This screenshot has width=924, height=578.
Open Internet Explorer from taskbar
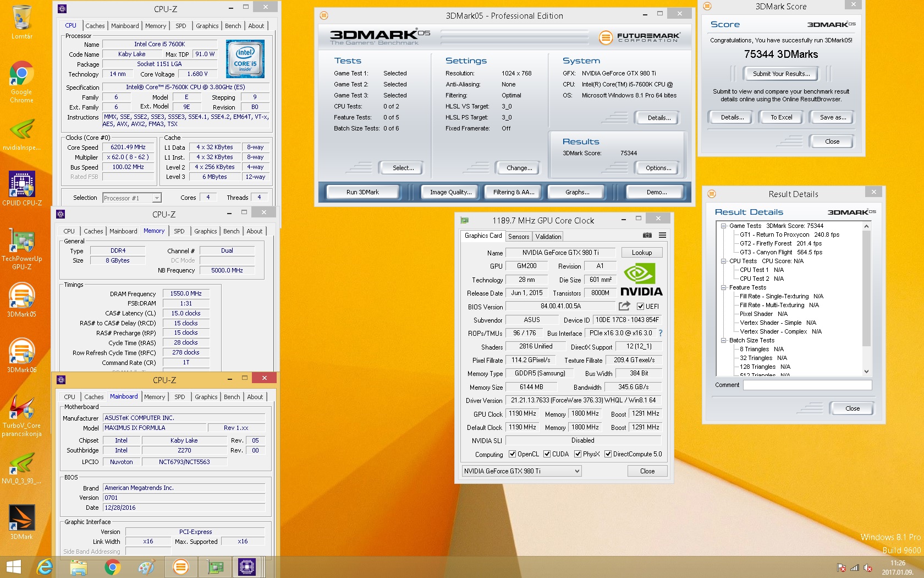45,567
